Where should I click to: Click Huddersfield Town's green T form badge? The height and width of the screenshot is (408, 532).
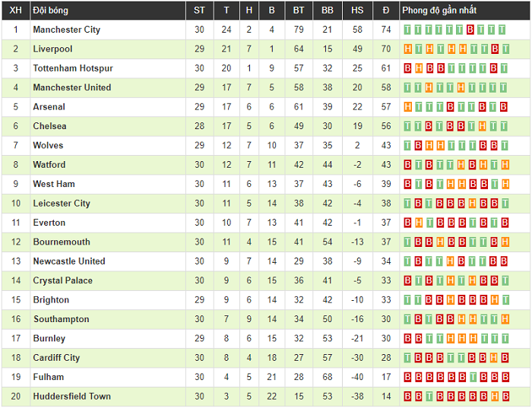429,397
